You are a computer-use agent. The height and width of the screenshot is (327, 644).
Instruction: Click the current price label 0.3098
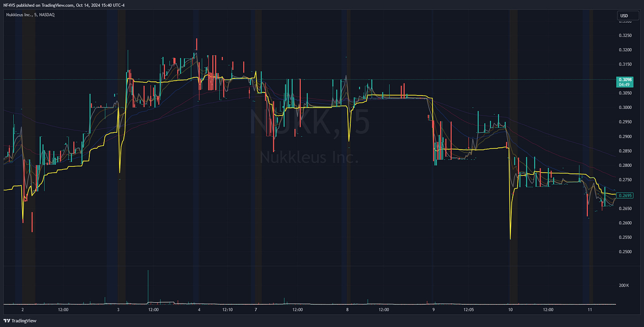click(x=625, y=79)
